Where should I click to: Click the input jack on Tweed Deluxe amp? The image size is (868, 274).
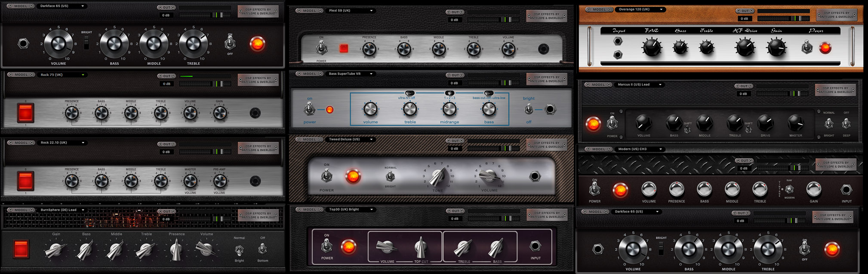pos(535,176)
